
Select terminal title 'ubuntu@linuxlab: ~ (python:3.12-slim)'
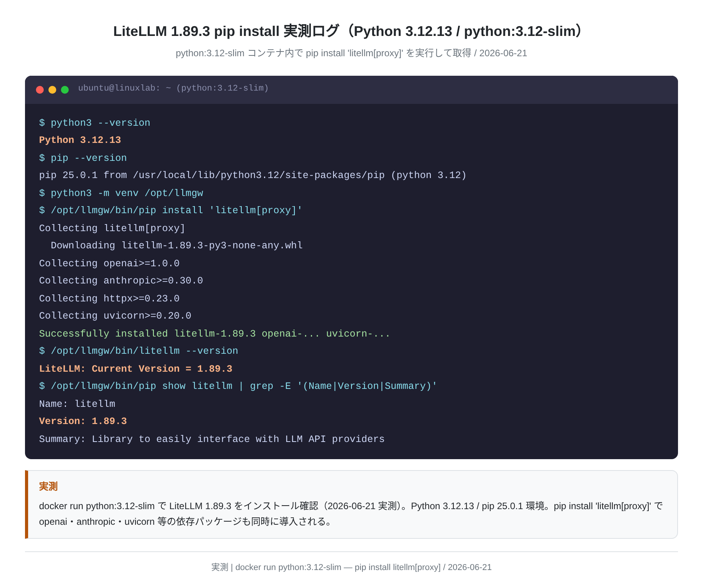[x=173, y=88]
